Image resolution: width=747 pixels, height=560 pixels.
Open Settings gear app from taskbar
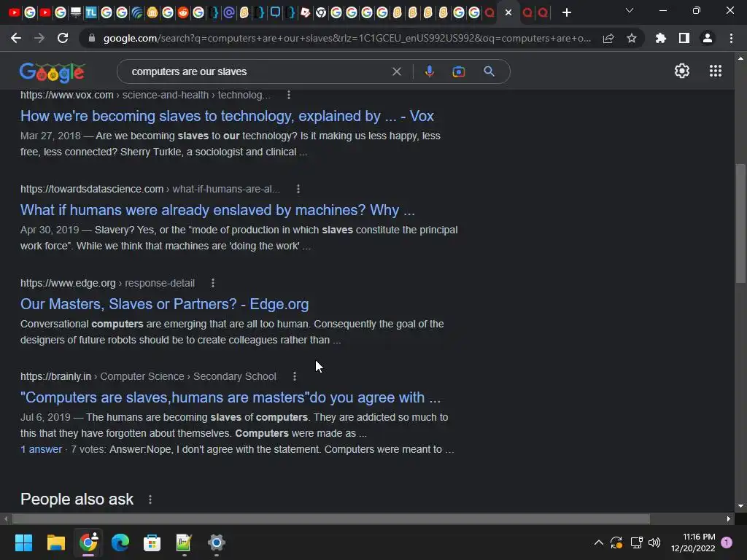tap(216, 542)
